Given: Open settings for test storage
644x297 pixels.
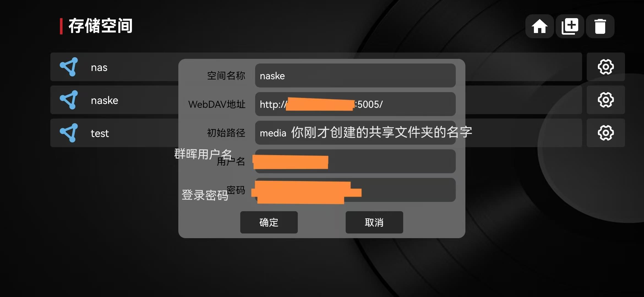Looking at the screenshot, I should (606, 133).
